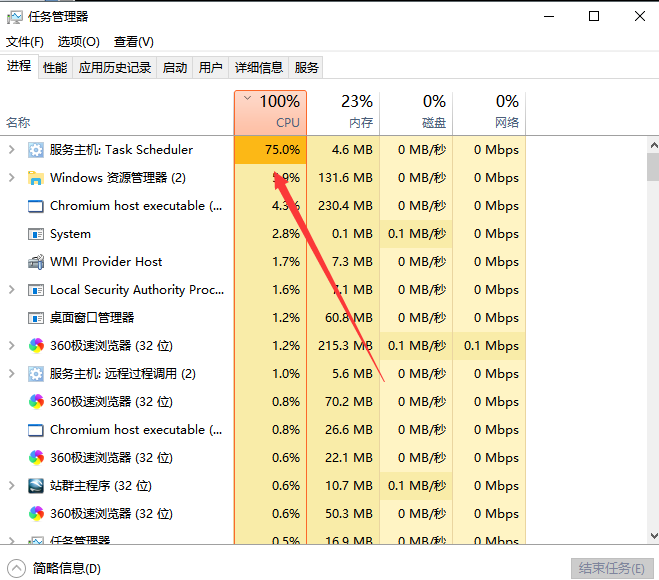Expand the 服务主机: 远程过程调用 (2) group
Screen dimensions: 659x580
(x=12, y=374)
